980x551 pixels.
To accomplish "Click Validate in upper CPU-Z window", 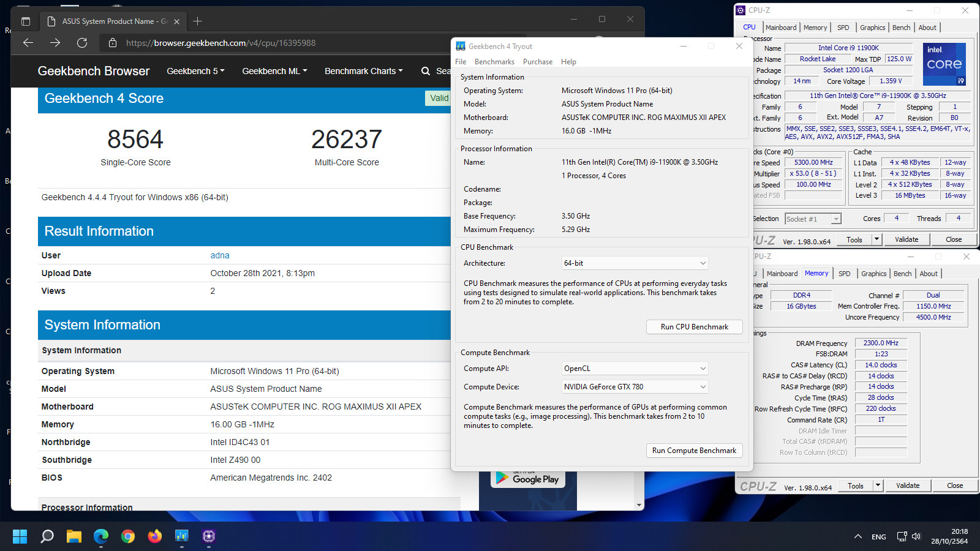I will tap(907, 239).
